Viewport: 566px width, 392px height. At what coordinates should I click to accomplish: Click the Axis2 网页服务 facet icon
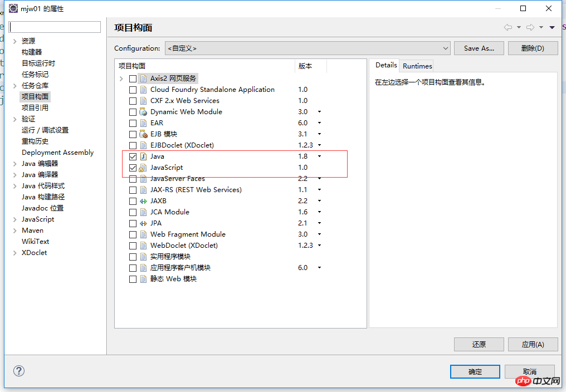point(143,79)
